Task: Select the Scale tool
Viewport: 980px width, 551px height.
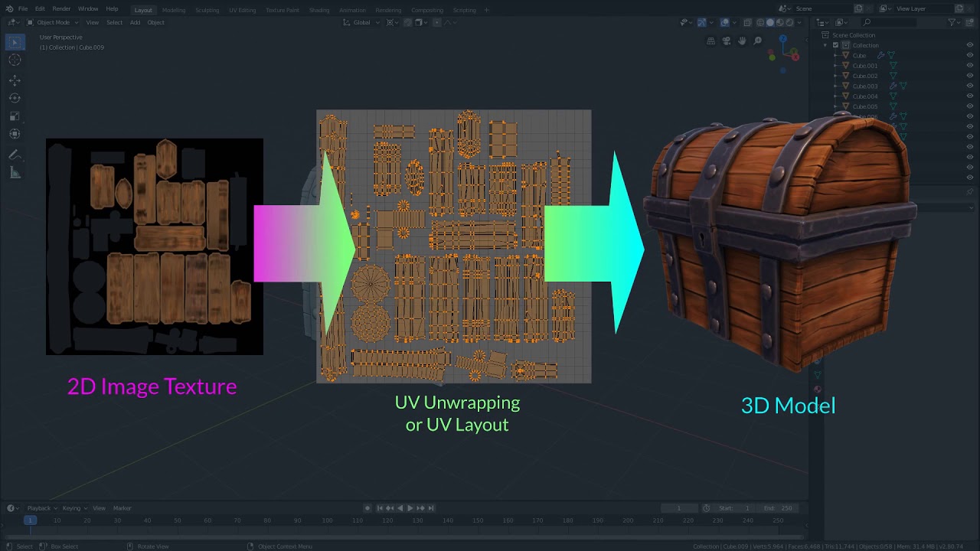Action: point(15,116)
